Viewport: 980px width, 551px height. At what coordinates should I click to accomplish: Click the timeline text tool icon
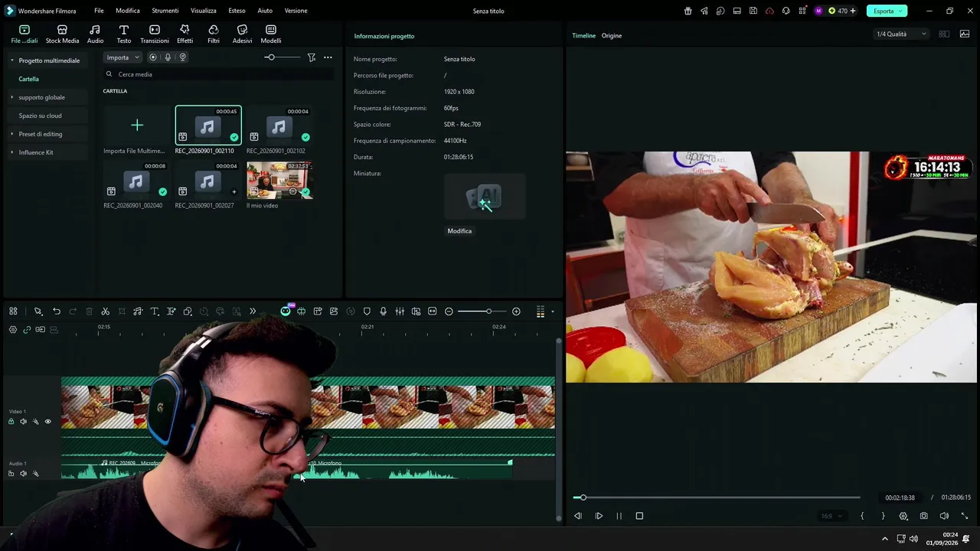(155, 311)
